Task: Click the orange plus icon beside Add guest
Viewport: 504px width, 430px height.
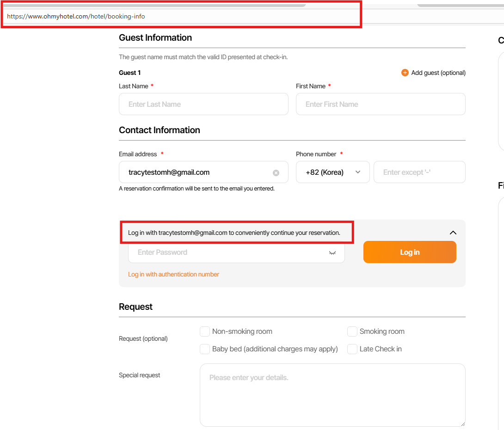Action: coord(405,73)
